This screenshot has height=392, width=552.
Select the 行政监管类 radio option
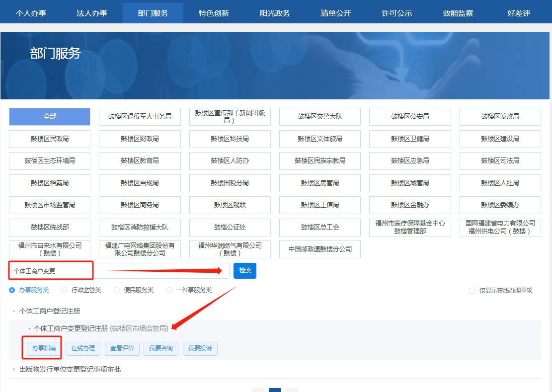tap(64, 290)
